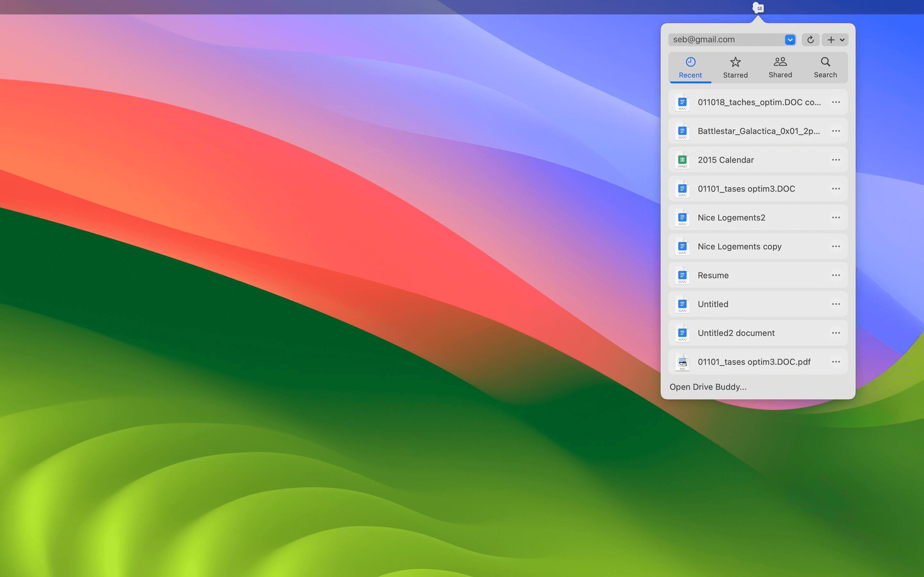Click the Drive Buddy menu bar icon
This screenshot has height=577, width=924.
[x=758, y=8]
